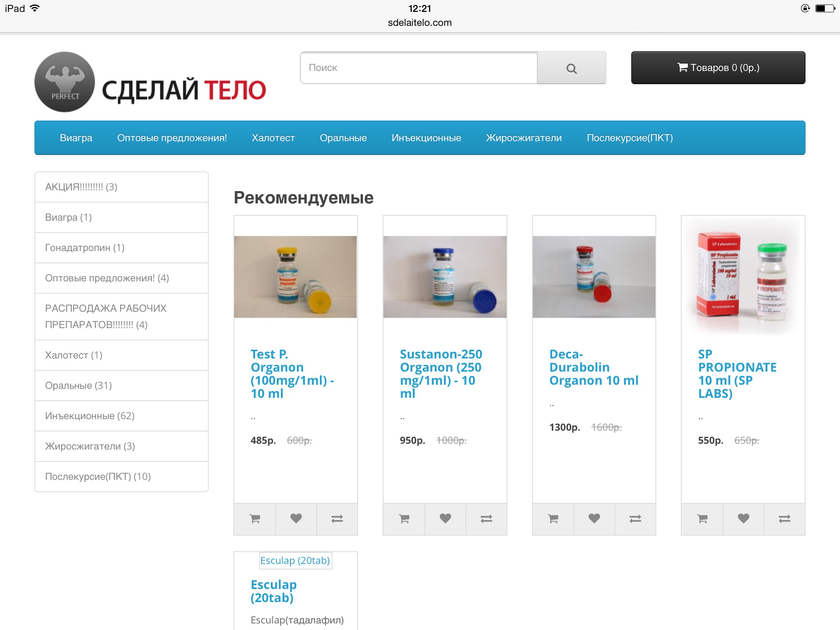Compare Deca-Durabolin Organon product arrows icon

[635, 519]
